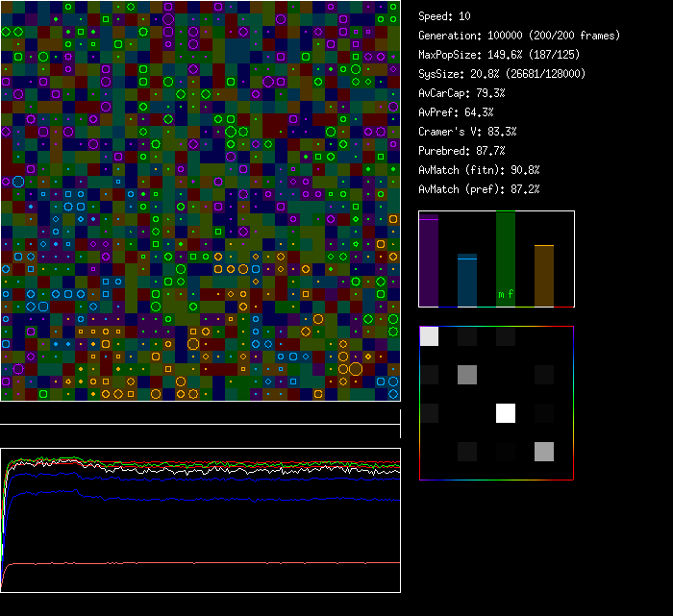Click the "m f" label in green bar
Image resolution: width=673 pixels, height=616 pixels.
505,294
